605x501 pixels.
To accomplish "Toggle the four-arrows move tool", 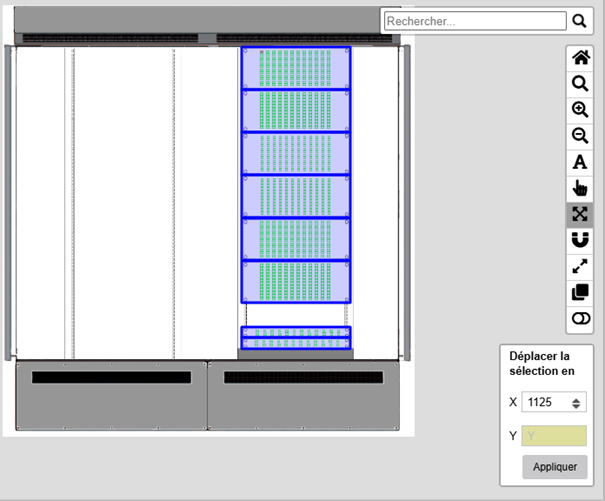I will click(x=580, y=214).
